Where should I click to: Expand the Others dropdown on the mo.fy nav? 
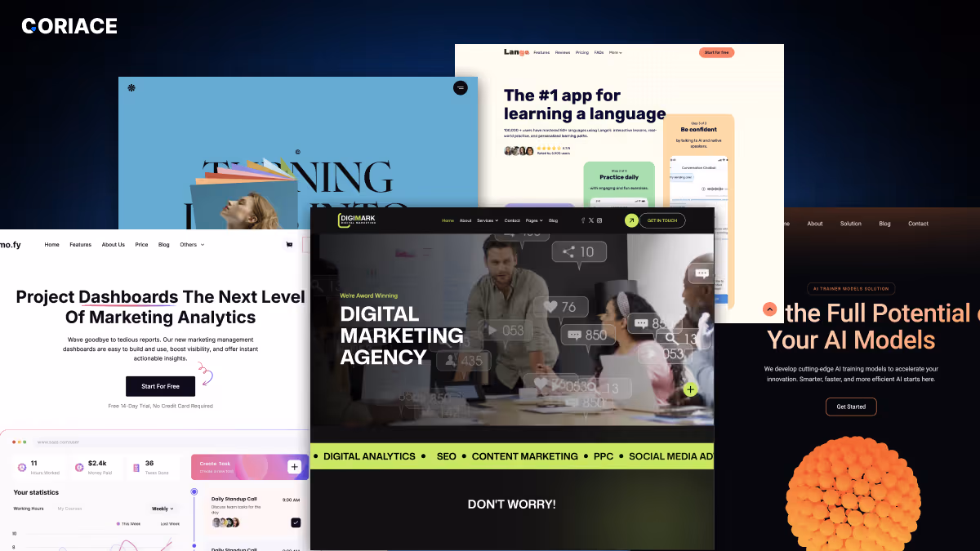click(192, 244)
